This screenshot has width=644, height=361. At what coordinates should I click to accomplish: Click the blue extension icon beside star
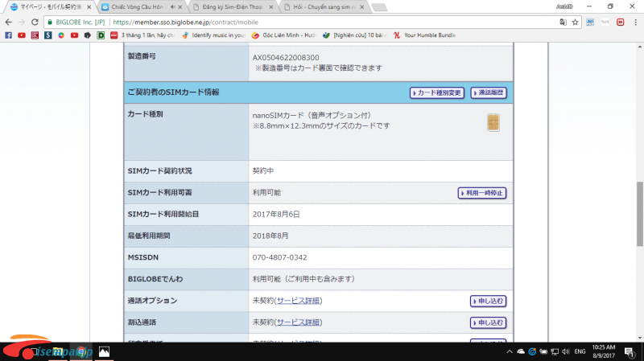(590, 23)
